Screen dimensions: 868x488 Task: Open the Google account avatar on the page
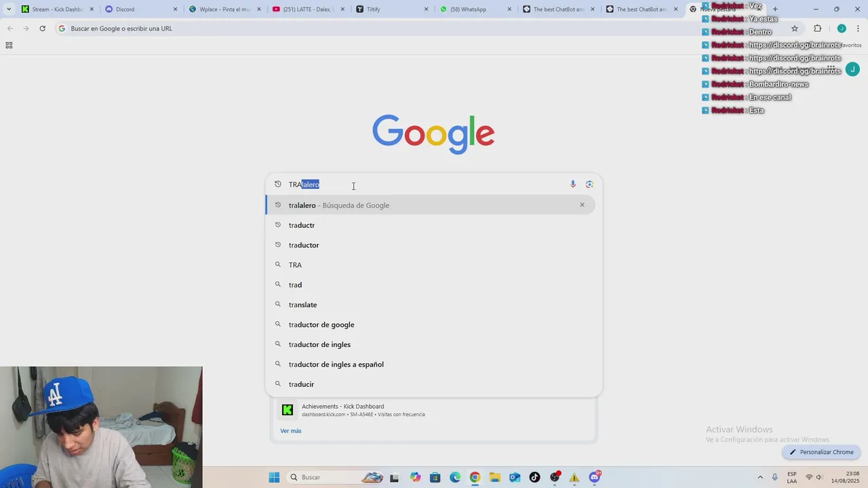pos(852,69)
